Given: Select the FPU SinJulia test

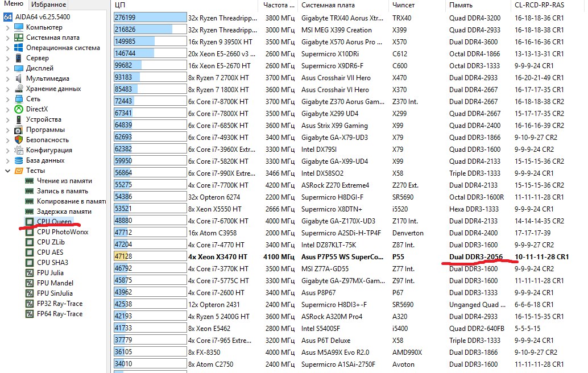Looking at the screenshot, I should pos(55,293).
